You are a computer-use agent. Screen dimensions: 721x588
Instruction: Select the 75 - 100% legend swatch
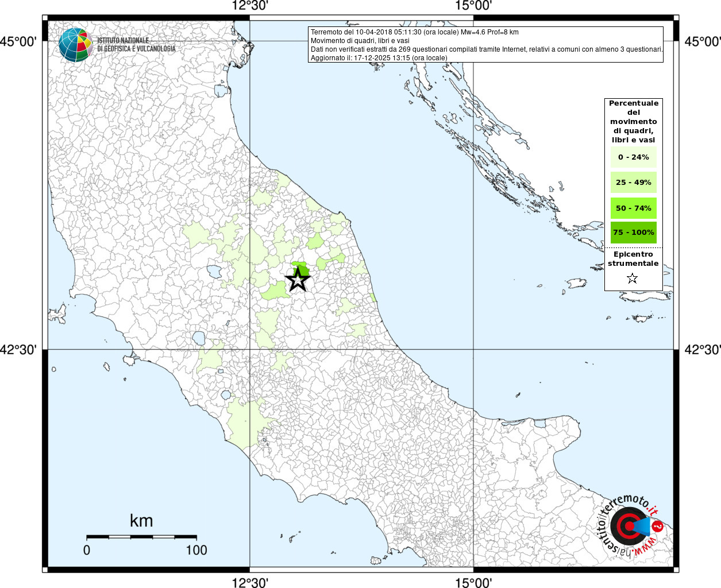(x=633, y=233)
